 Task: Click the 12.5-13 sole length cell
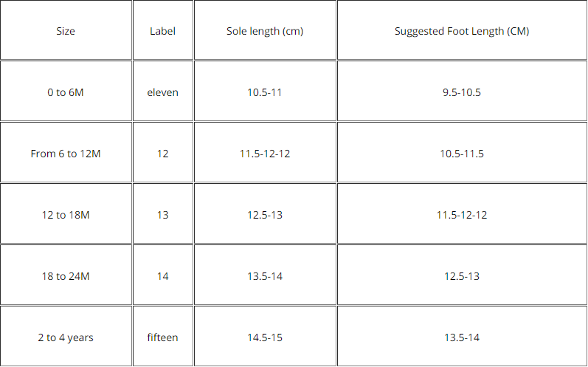[265, 215]
